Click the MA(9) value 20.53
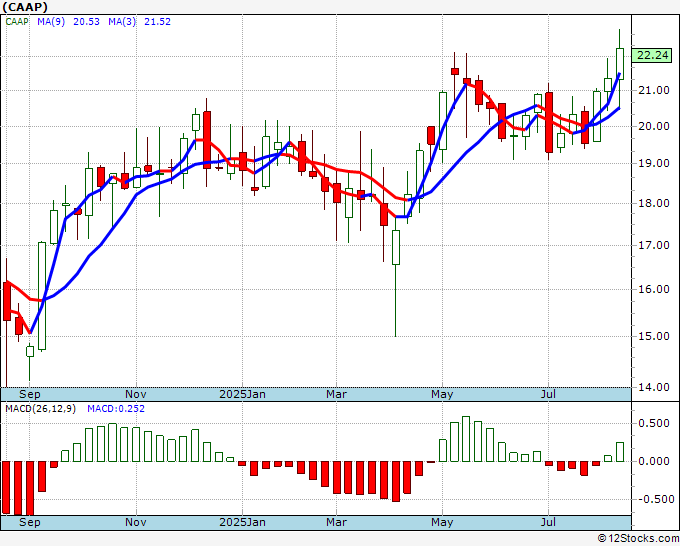 [x=86, y=22]
